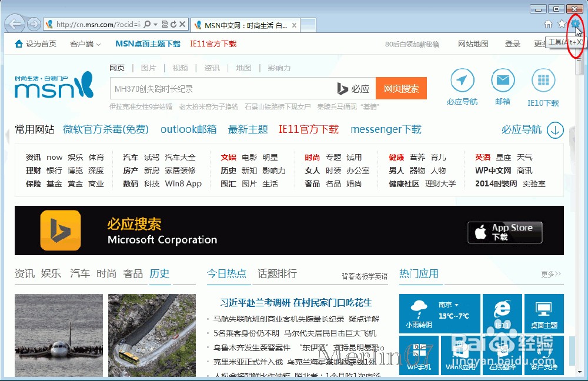The width and height of the screenshot is (588, 381).
Task: Click 更多>> in 热门应用 section
Action: pos(551,274)
